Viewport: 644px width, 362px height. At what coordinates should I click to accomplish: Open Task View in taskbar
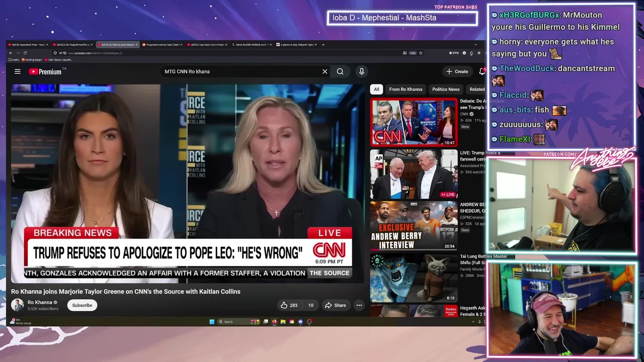pos(266,322)
